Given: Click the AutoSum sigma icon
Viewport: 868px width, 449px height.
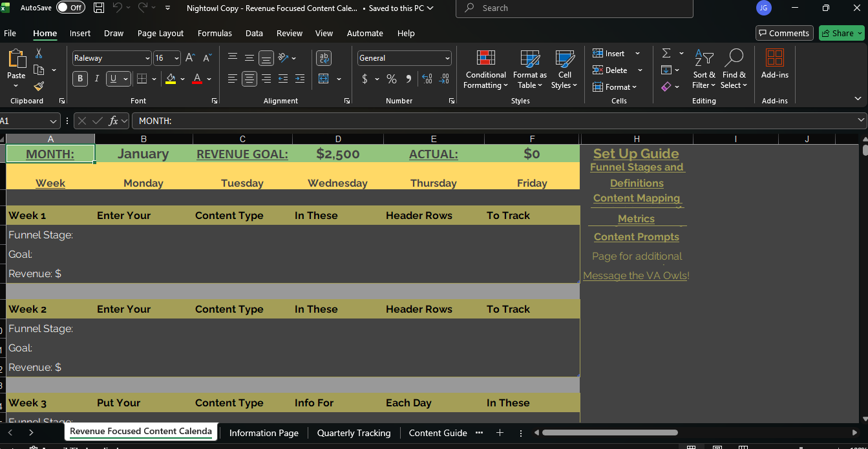Looking at the screenshot, I should tap(666, 54).
